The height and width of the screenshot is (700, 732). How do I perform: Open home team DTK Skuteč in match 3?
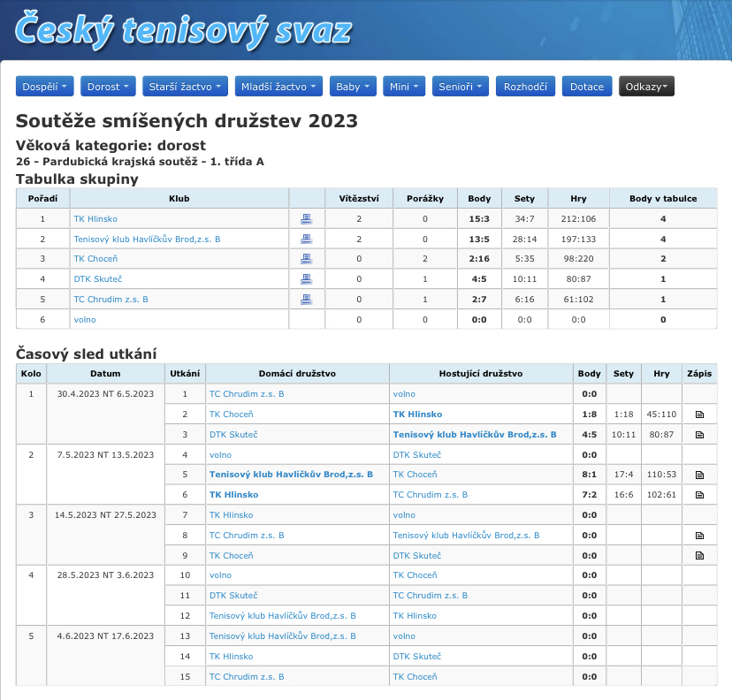tap(233, 435)
